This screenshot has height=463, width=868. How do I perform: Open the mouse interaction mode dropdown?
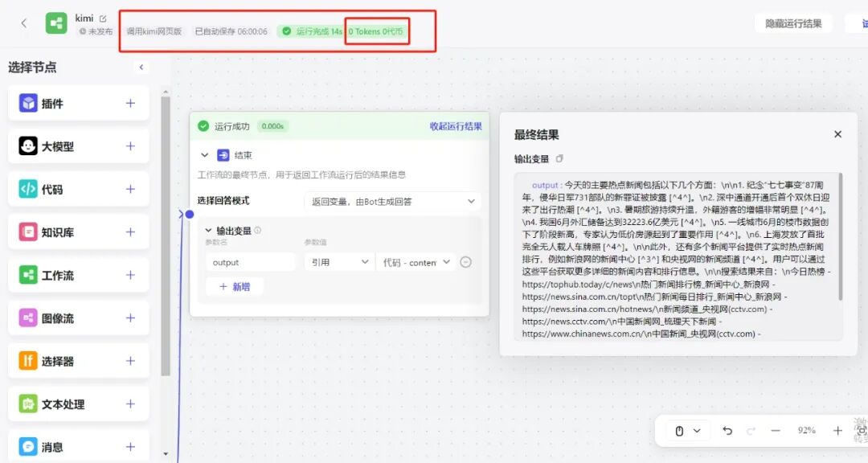(687, 430)
